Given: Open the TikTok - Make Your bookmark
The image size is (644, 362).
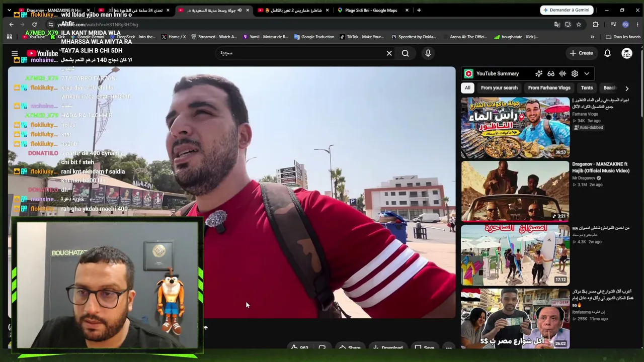Looking at the screenshot, I should (x=362, y=37).
